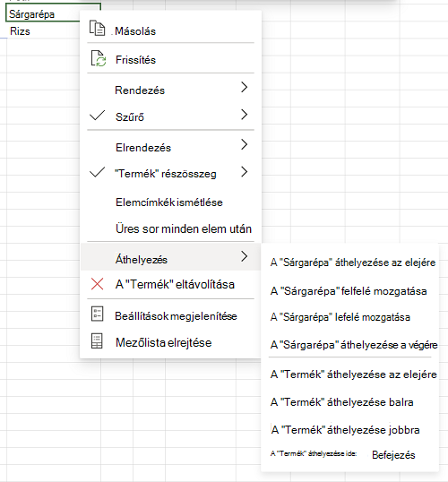
Task: Open the Áthelyezés submenu chevron
Action: tap(244, 256)
